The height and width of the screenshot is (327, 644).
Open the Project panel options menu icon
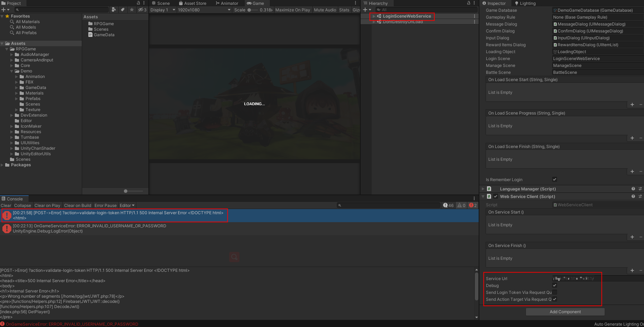144,3
